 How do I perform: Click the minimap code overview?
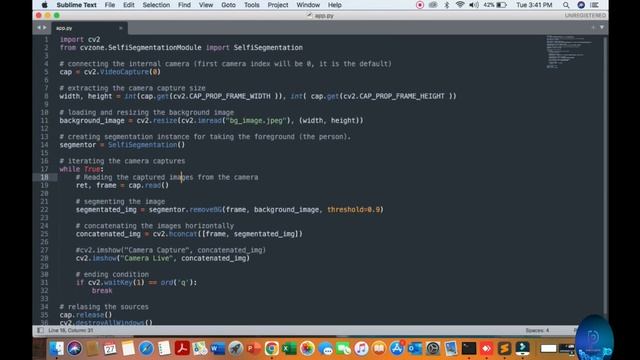pyautogui.click(x=570, y=52)
